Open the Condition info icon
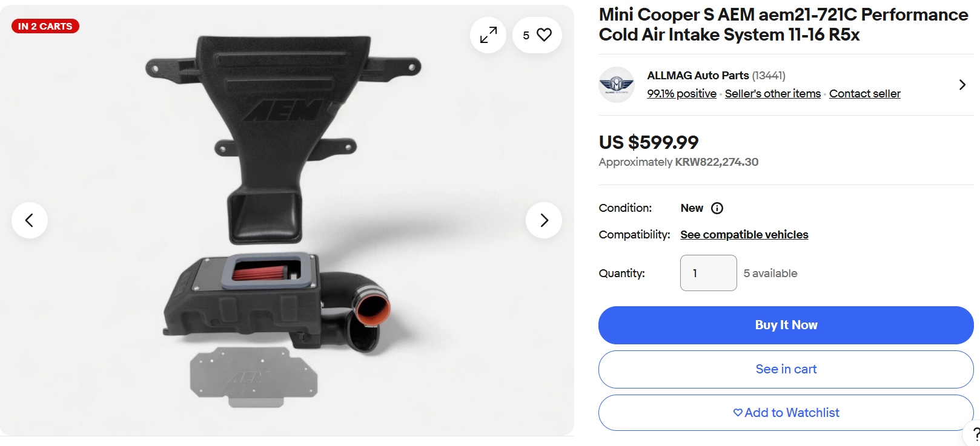980x446 pixels. pyautogui.click(x=717, y=208)
